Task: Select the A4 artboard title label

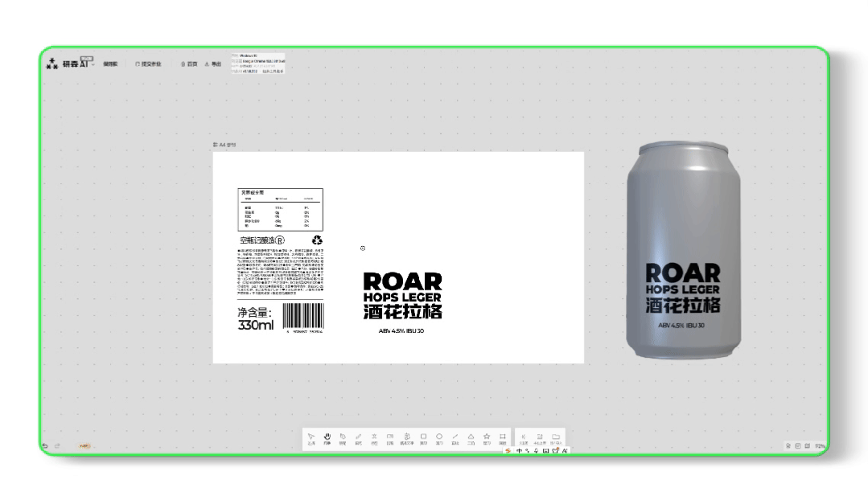Action: [224, 145]
